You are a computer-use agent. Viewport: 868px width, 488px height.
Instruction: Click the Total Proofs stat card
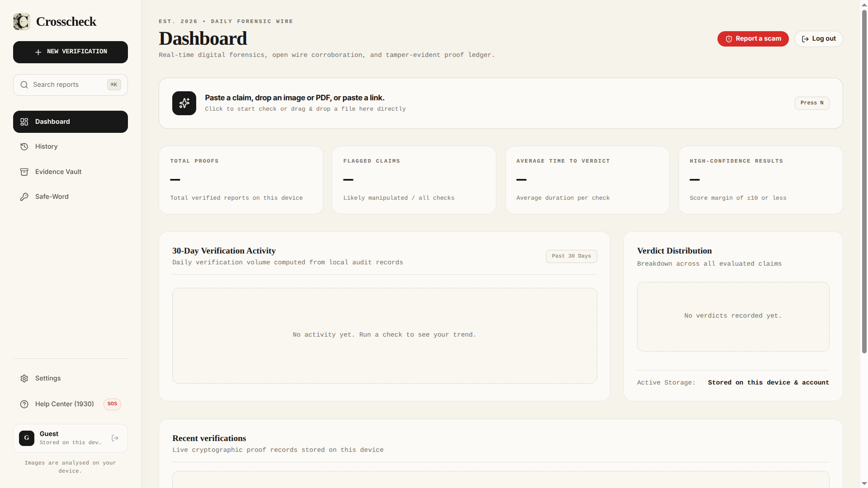(241, 180)
